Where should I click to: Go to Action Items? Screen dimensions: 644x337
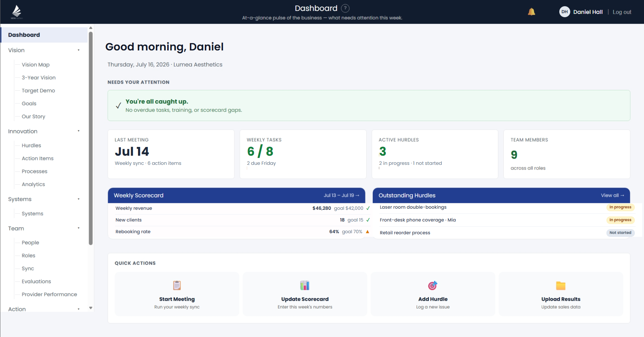[x=38, y=158]
